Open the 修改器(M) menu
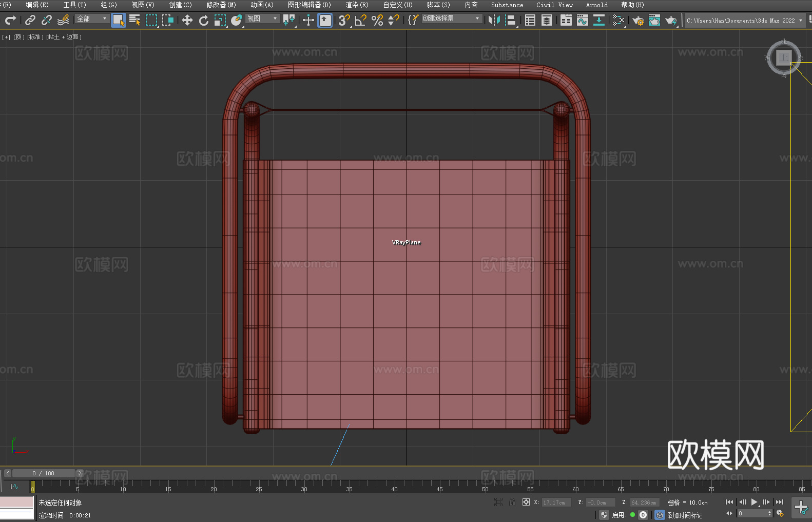The height and width of the screenshot is (522, 812). click(x=222, y=5)
